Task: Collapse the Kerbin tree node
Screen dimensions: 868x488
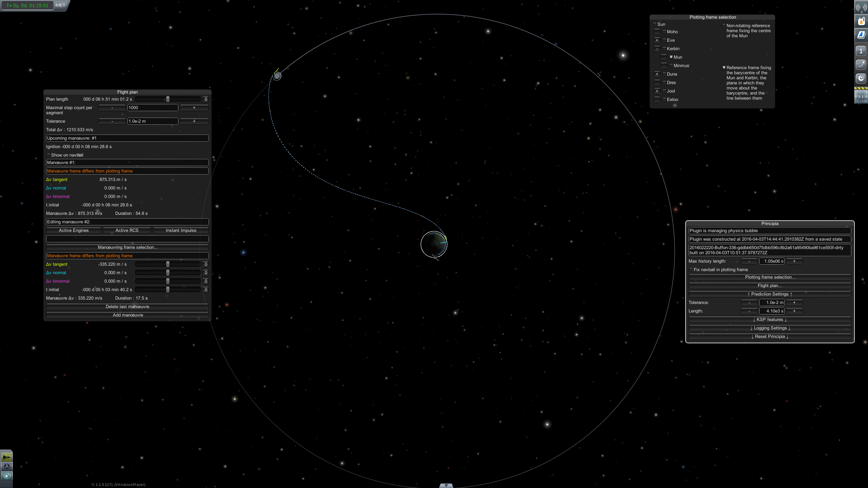Action: coord(657,49)
